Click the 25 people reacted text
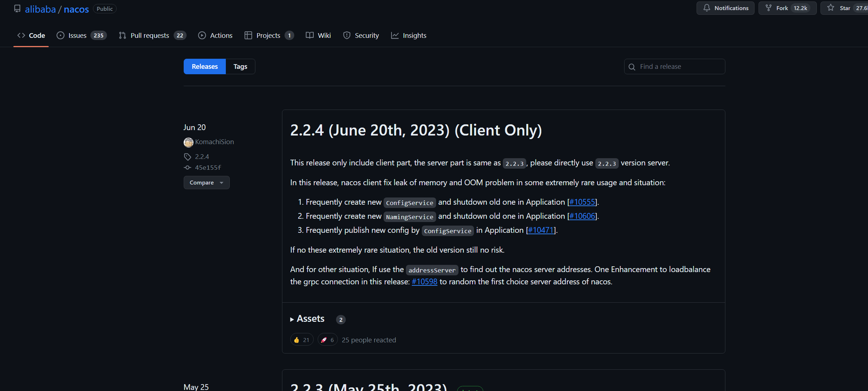This screenshot has width=868, height=391. point(369,340)
